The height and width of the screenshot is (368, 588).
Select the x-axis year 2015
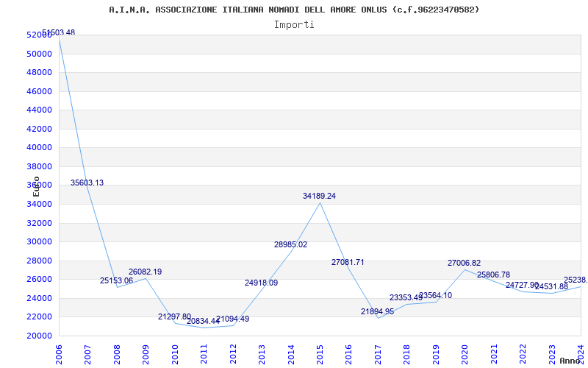(320, 354)
